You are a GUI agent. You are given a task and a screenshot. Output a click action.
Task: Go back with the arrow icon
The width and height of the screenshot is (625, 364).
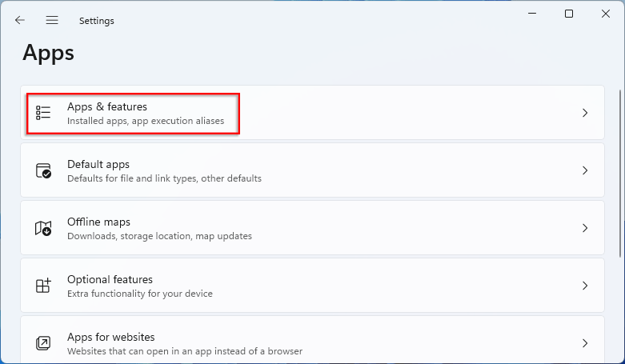click(x=19, y=20)
